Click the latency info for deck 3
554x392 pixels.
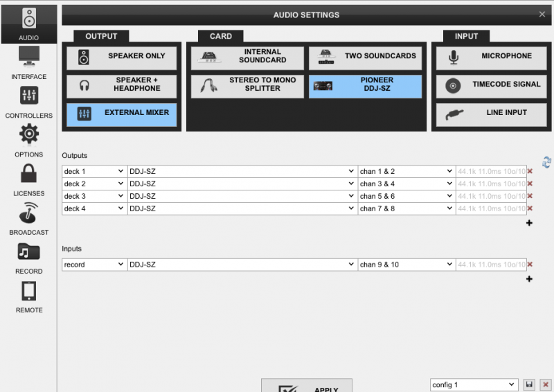pyautogui.click(x=492, y=196)
